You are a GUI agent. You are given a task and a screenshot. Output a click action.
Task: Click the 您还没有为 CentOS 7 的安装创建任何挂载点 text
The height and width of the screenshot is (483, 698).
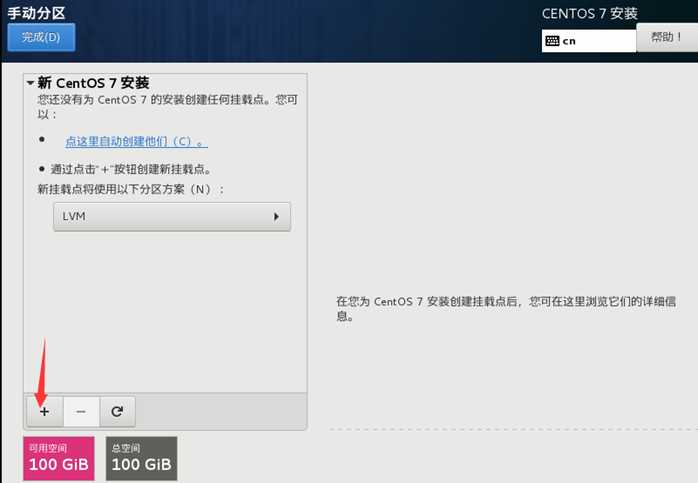167,107
